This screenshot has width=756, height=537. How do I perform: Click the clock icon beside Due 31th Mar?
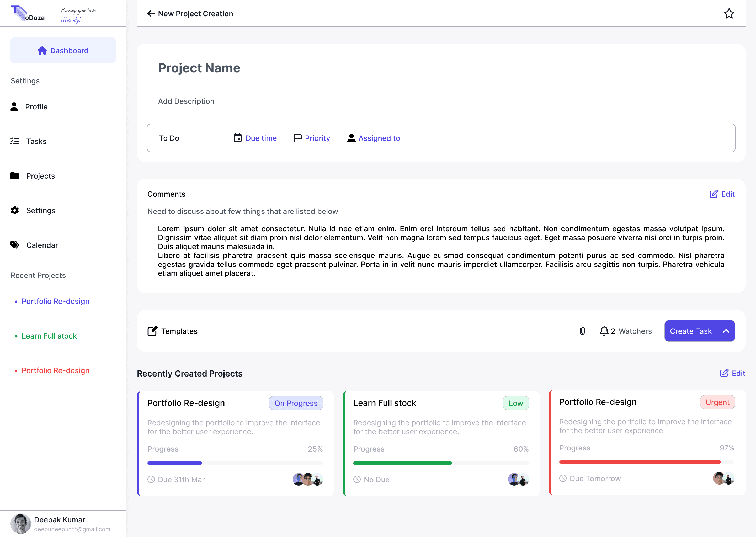pos(151,480)
